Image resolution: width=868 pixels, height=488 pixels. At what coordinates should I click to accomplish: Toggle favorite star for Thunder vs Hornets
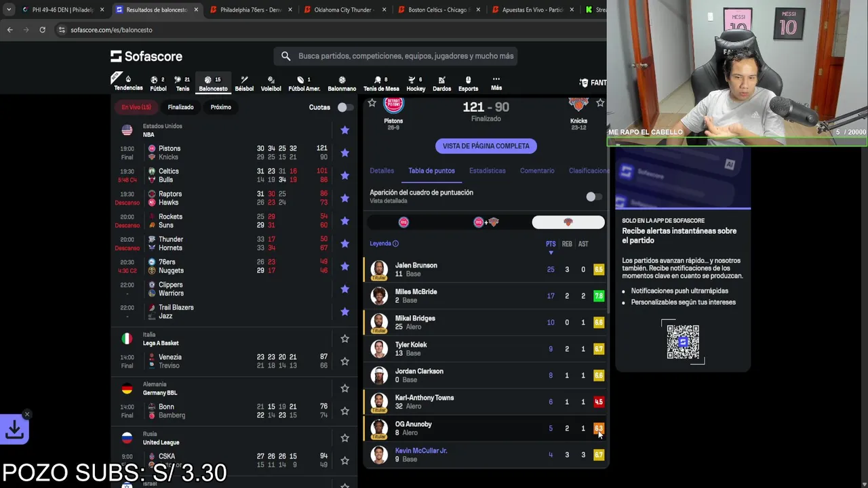tap(344, 243)
